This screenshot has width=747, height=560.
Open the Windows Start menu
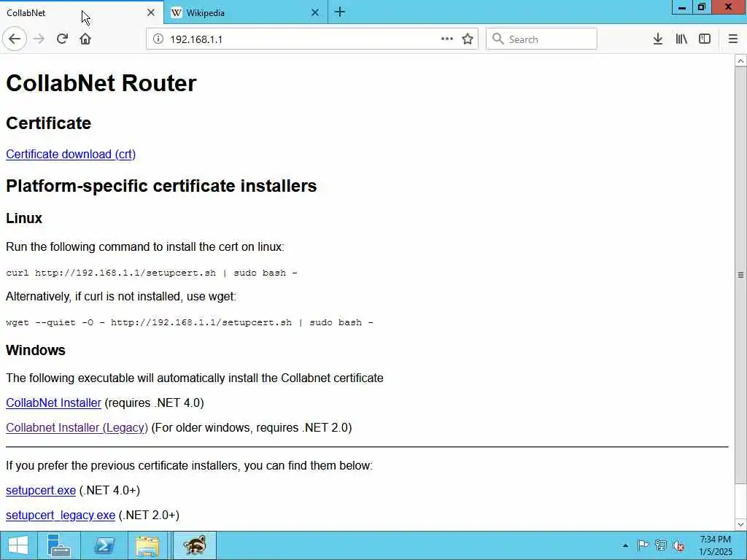coord(18,545)
